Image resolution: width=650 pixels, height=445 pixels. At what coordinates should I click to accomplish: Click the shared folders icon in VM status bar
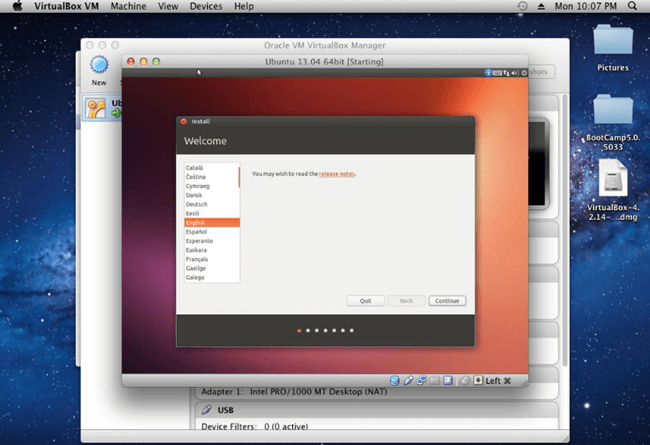point(434,380)
